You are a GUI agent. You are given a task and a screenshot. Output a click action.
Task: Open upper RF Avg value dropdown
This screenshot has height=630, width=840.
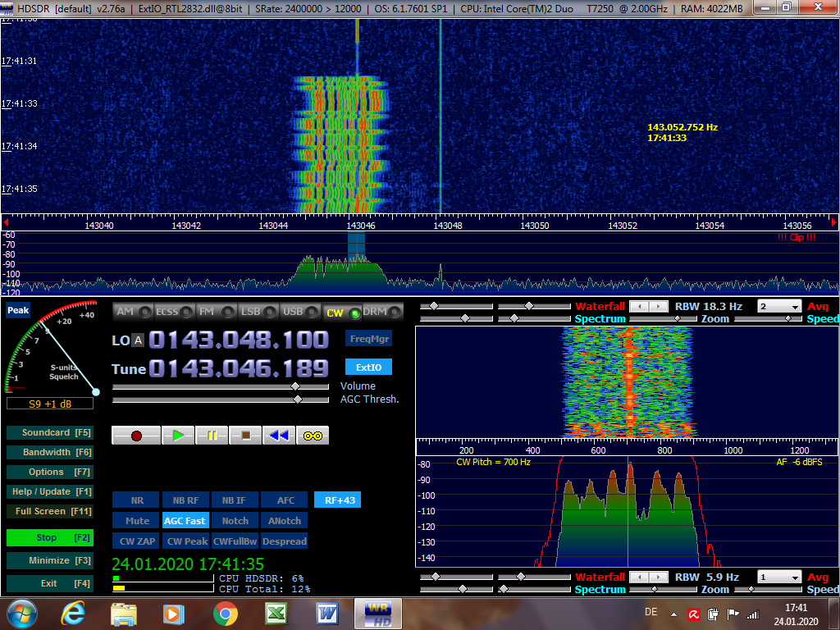[779, 307]
